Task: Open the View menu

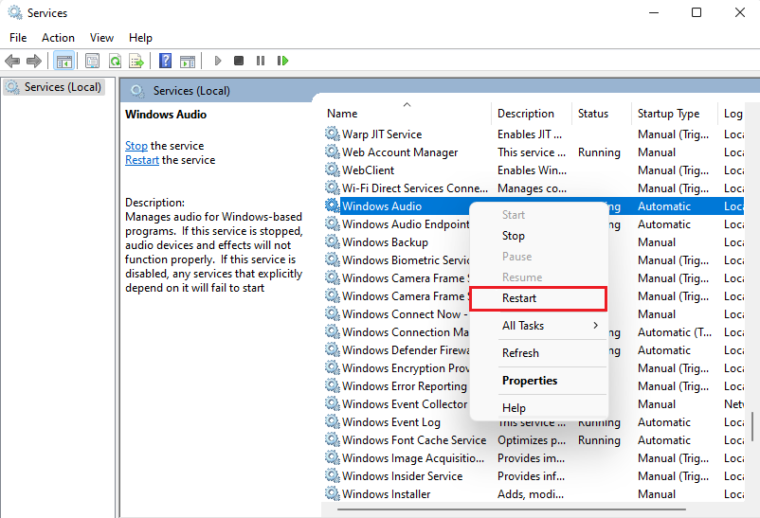Action: pyautogui.click(x=101, y=38)
